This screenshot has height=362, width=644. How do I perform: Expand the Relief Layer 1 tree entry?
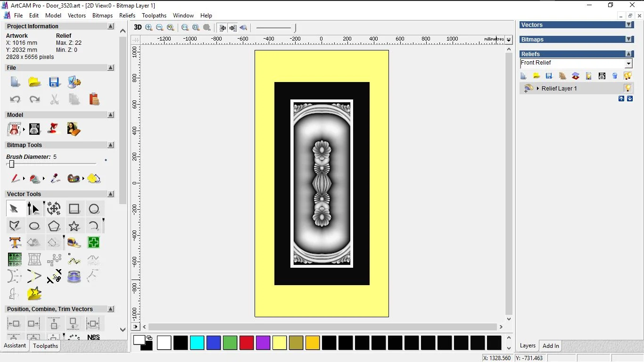coord(538,88)
